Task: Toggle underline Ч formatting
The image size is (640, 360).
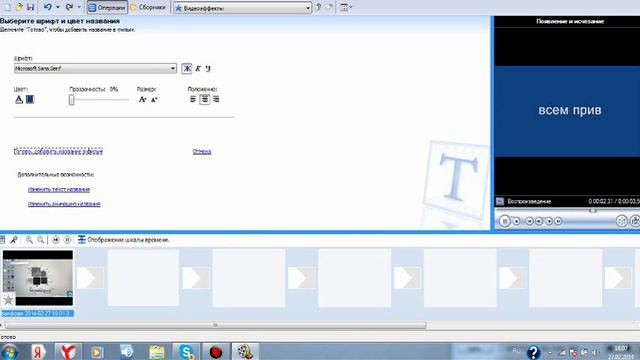Action: click(x=208, y=69)
